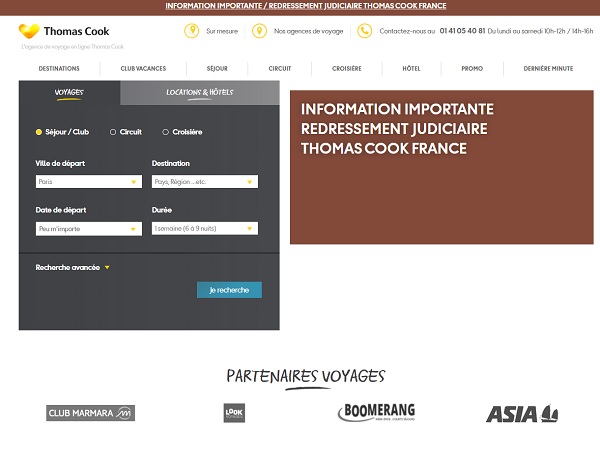Image resolution: width=600 pixels, height=454 pixels.
Task: Open the Club Marmara partner logo
Action: point(90,413)
